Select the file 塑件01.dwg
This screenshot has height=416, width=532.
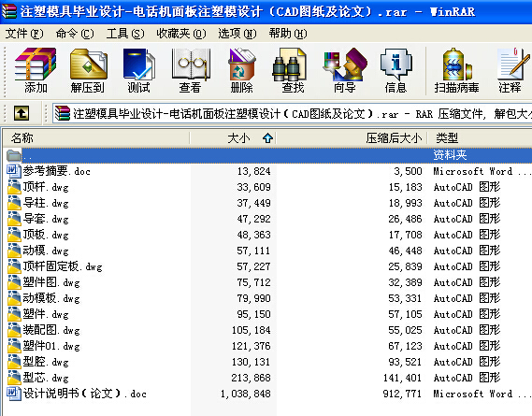click(51, 346)
